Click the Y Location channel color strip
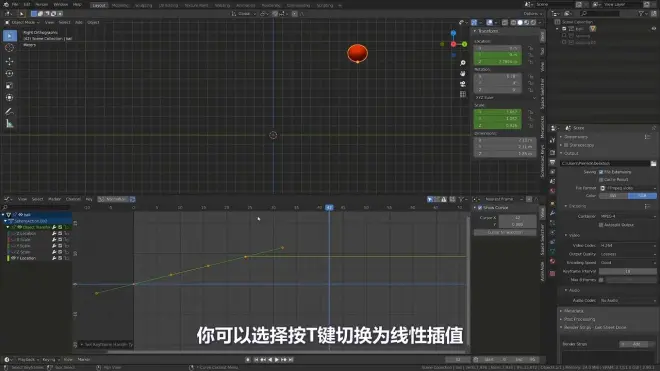 pos(8,258)
